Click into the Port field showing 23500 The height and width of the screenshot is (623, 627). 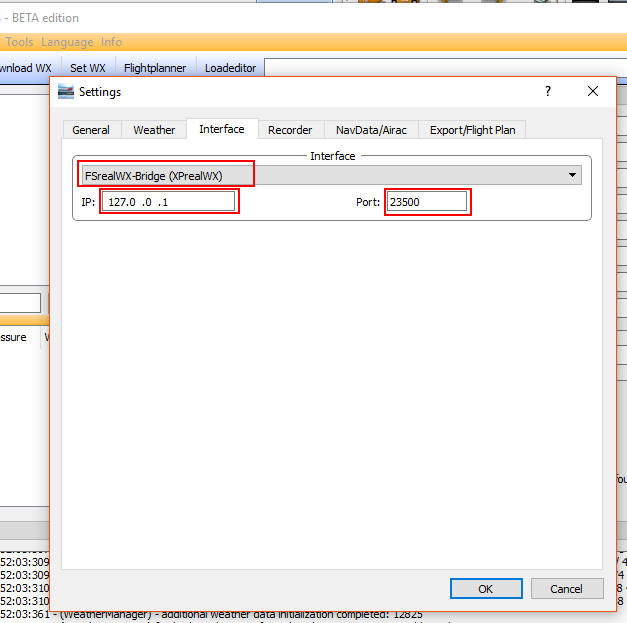click(x=427, y=202)
